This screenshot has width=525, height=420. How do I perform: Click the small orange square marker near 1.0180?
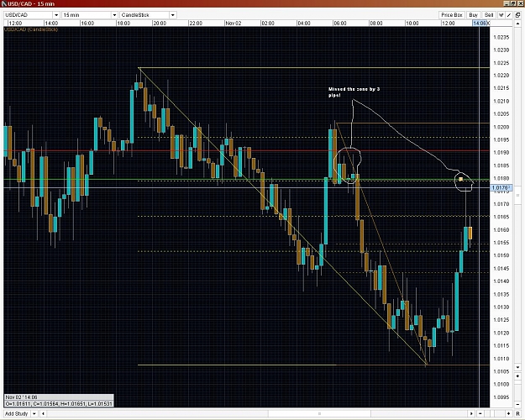click(460, 180)
